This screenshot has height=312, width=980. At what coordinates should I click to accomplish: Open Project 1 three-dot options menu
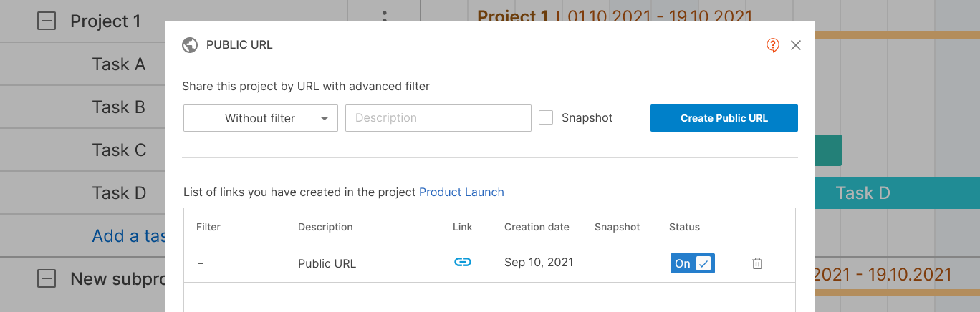click(x=385, y=19)
